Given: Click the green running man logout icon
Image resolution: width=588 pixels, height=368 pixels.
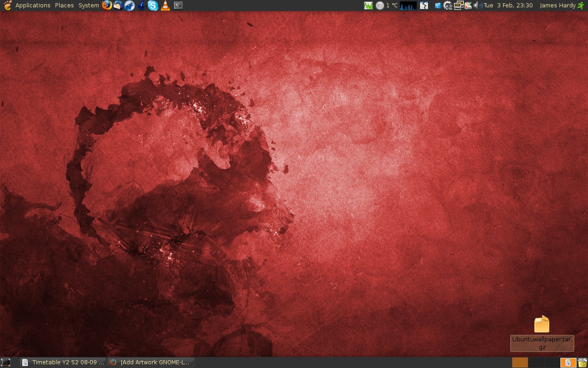Looking at the screenshot, I should click(x=581, y=6).
